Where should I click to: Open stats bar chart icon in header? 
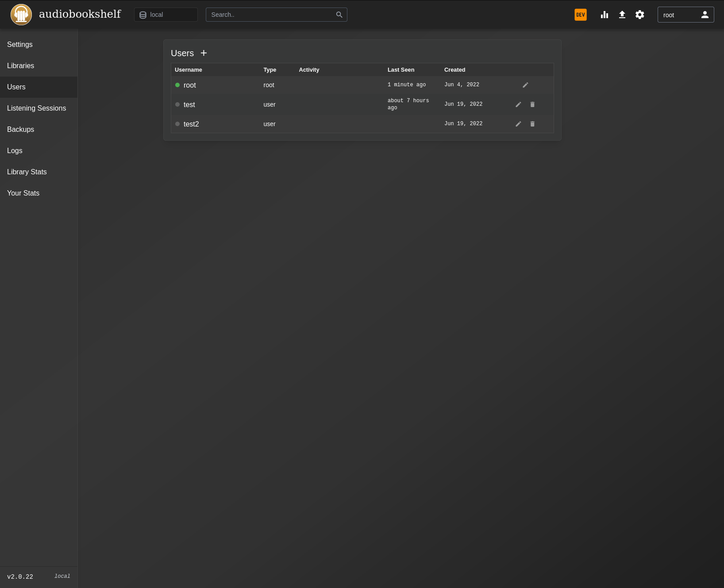pos(605,15)
